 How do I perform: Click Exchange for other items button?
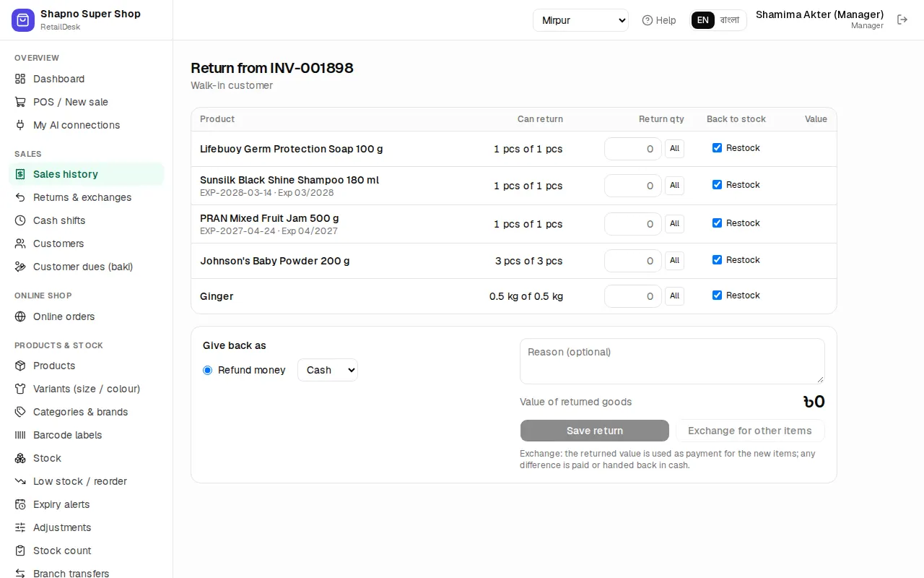point(750,431)
